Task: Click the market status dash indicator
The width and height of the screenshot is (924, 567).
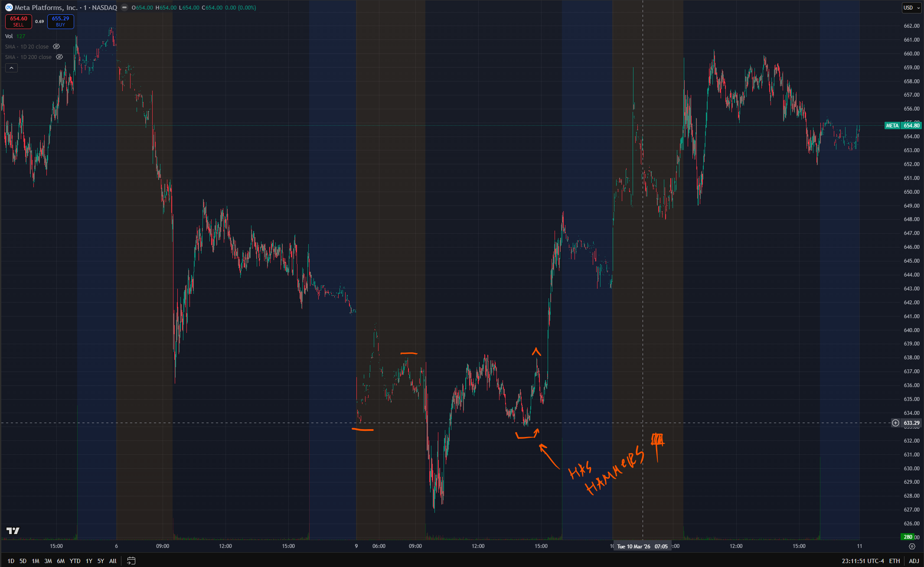Action: pos(124,7)
